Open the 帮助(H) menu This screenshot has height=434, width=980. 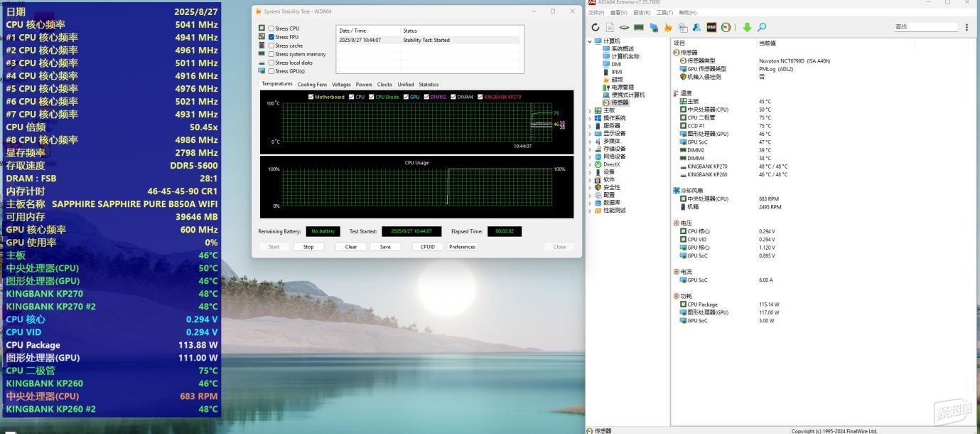click(x=688, y=12)
